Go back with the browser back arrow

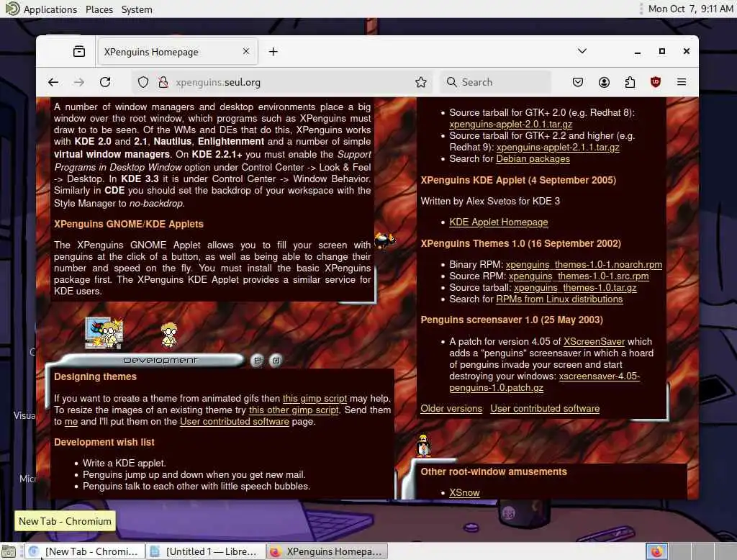coord(53,82)
